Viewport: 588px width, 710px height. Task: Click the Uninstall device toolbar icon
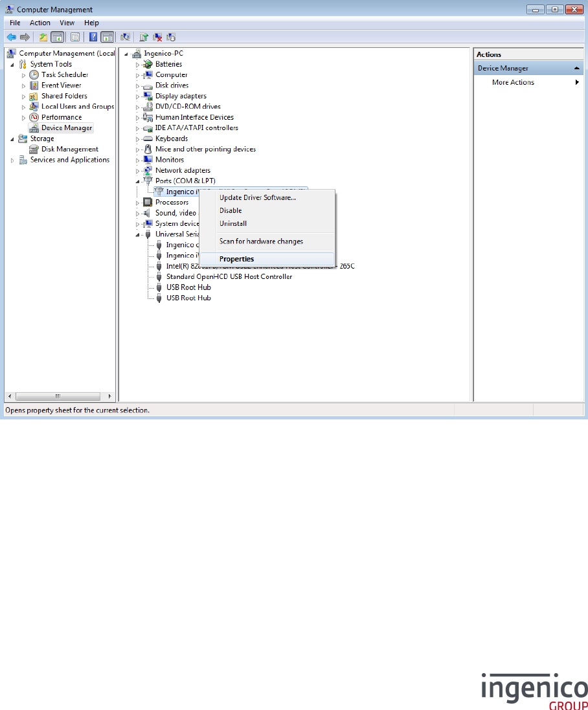pyautogui.click(x=157, y=37)
